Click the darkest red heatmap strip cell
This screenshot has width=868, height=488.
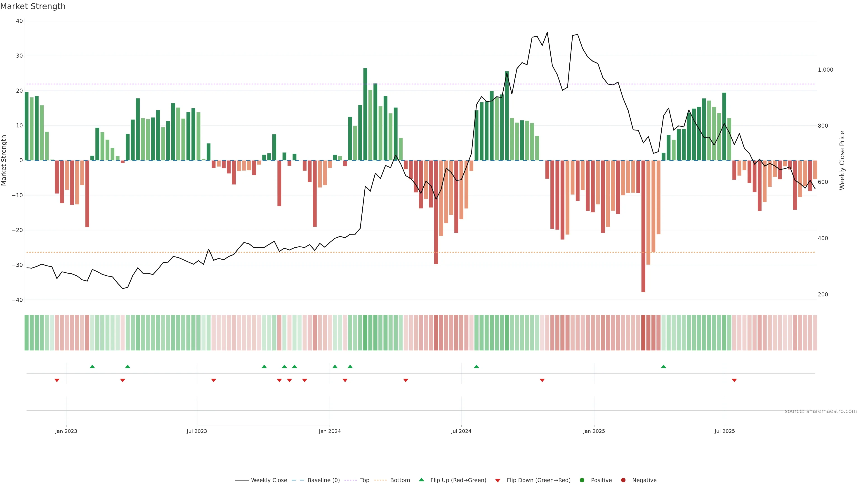(x=643, y=333)
